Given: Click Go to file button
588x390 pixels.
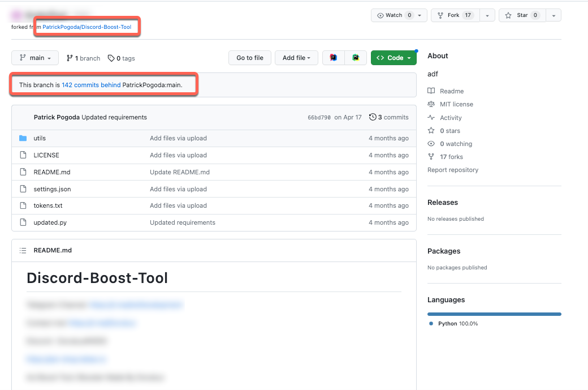Looking at the screenshot, I should click(250, 58).
